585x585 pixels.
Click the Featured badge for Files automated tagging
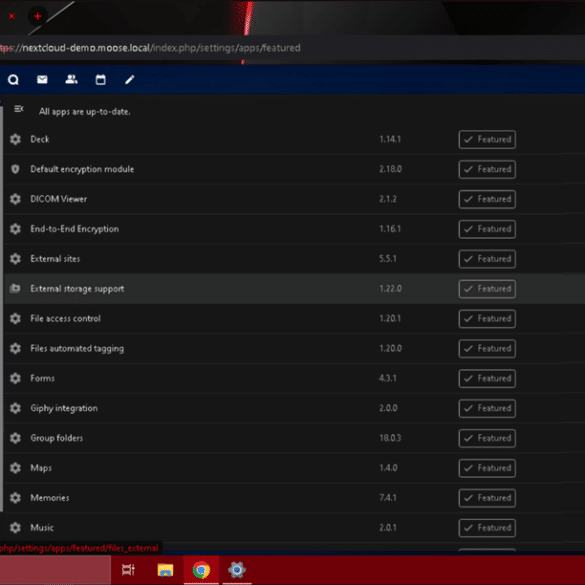point(487,348)
